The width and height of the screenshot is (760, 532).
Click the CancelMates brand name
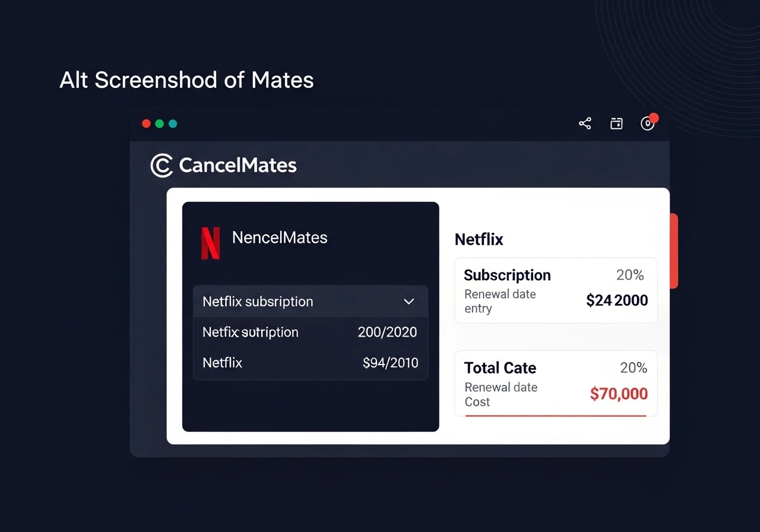237,165
